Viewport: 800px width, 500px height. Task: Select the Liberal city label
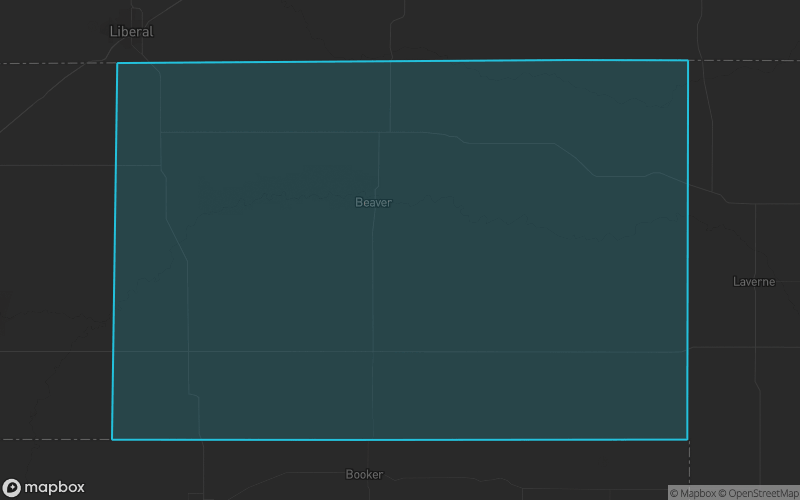pos(132,32)
